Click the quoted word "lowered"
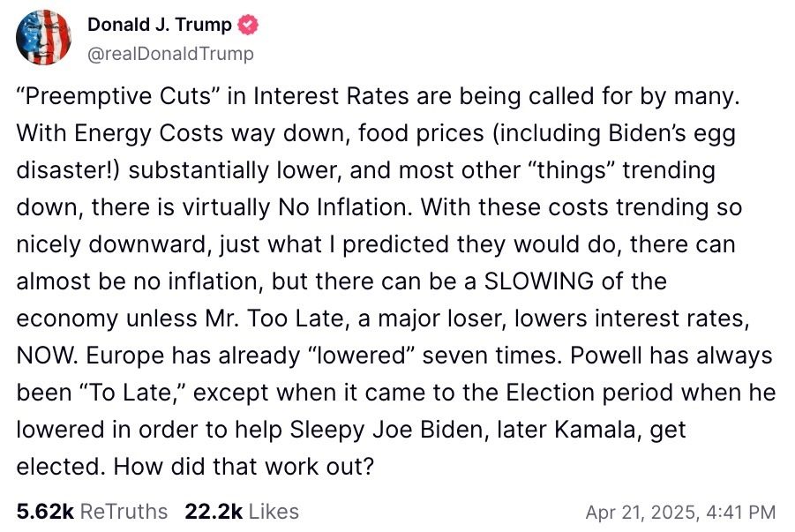795x532 pixels. click(x=362, y=355)
